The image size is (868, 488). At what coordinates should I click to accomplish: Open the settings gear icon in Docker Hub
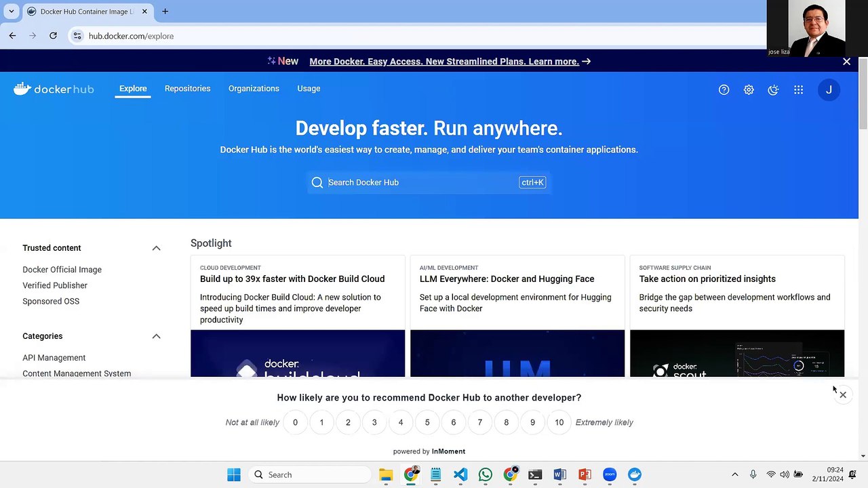tap(749, 89)
